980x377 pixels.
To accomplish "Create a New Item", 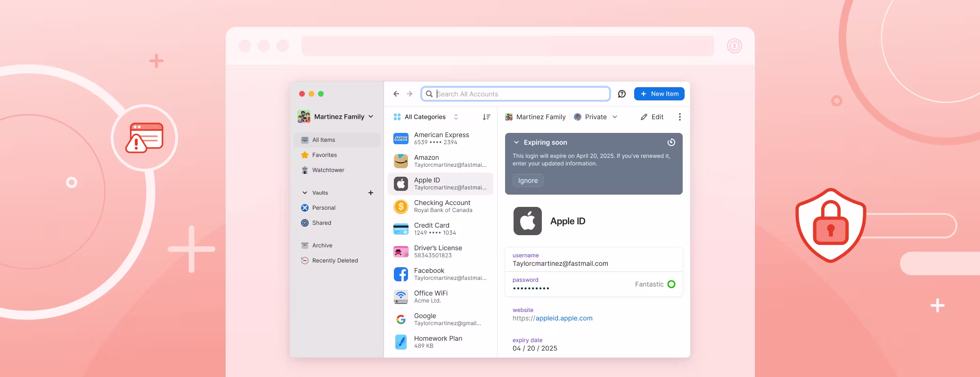I will tap(659, 94).
